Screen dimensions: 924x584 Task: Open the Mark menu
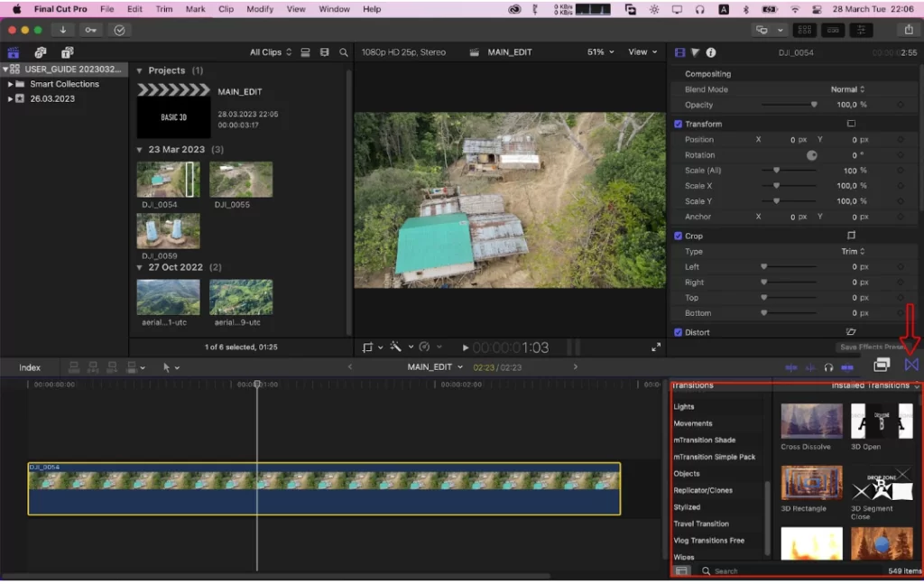click(195, 9)
